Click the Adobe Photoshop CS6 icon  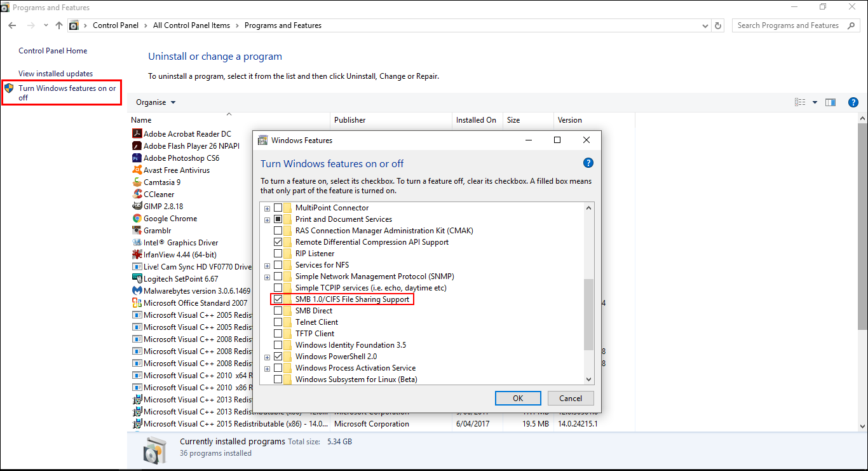[x=137, y=158]
